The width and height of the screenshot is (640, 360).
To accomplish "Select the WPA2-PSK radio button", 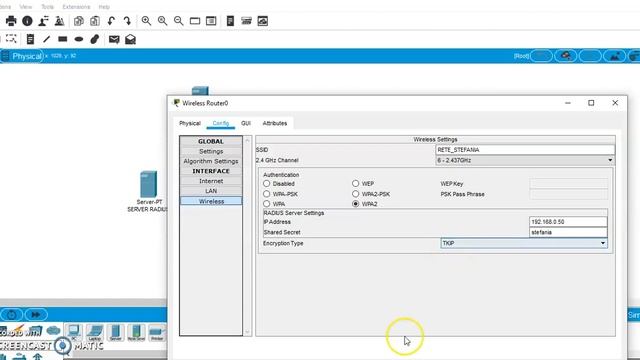I will 356,194.
